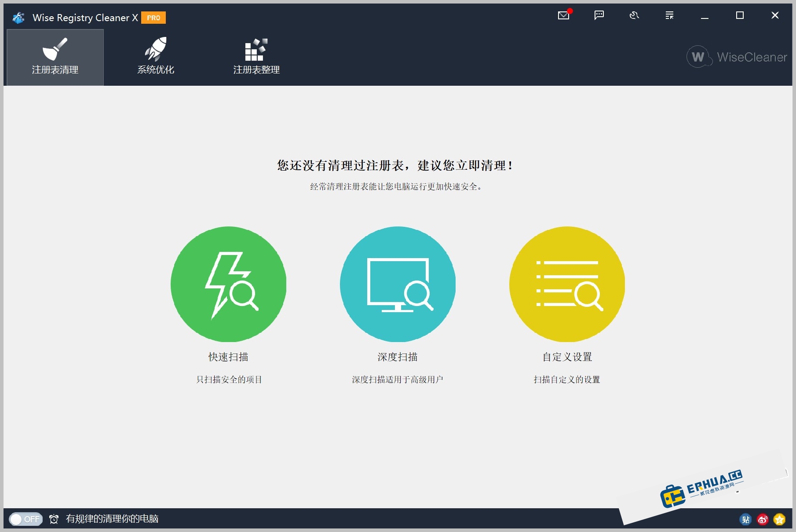The image size is (796, 532).
Task: Share to Baidu Tieba via blue icon
Action: 746,519
